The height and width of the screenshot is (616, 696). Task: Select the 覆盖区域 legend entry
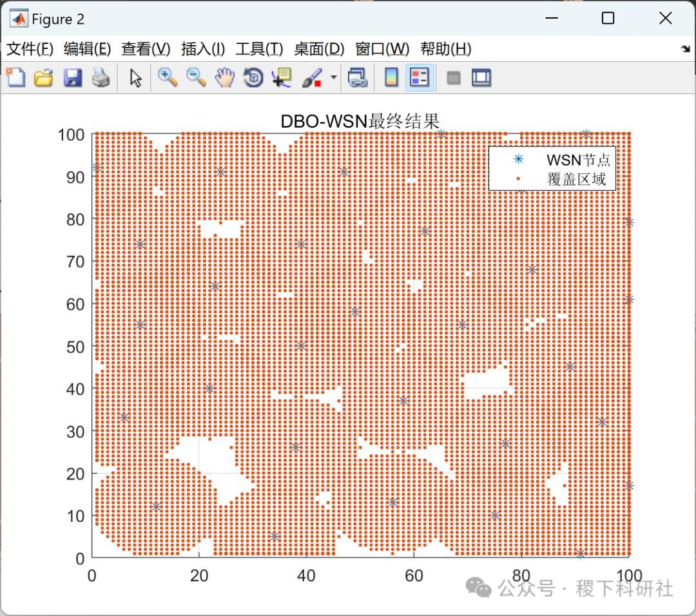[576, 179]
